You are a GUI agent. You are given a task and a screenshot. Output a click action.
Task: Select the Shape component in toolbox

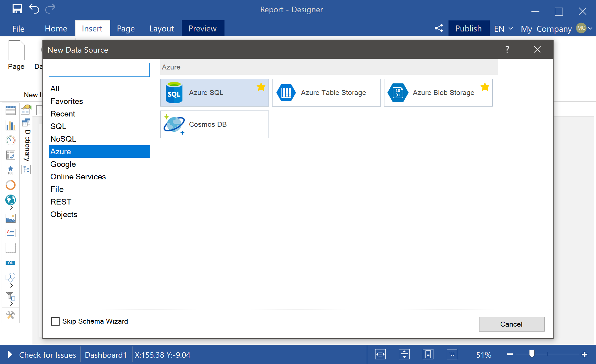point(11,277)
